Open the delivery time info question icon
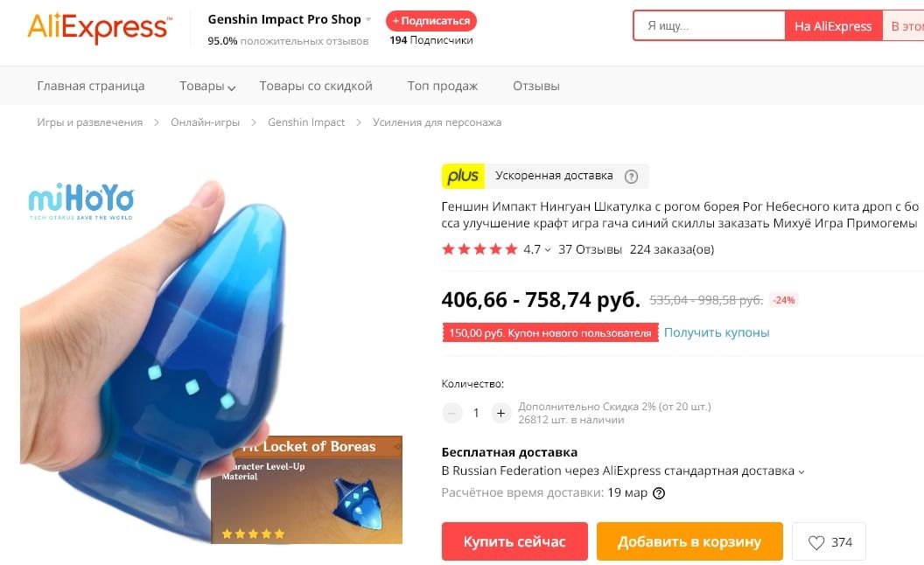The width and height of the screenshot is (924, 565). click(x=659, y=493)
